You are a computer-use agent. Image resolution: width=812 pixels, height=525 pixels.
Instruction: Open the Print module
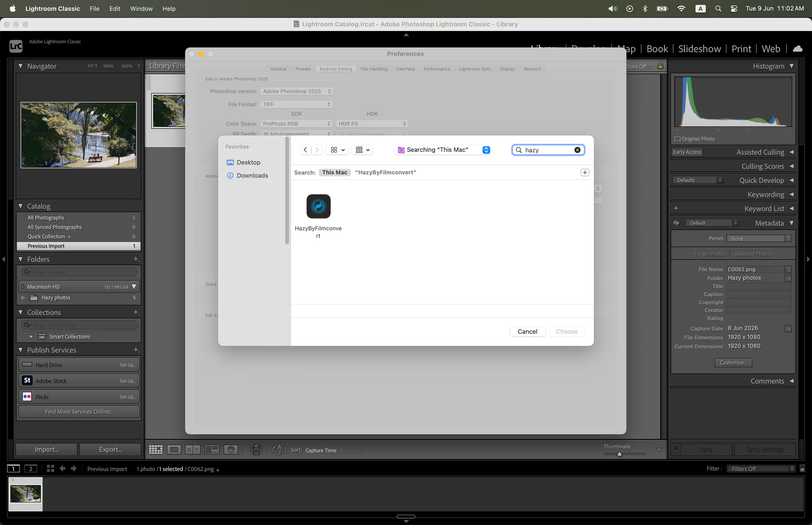click(741, 49)
